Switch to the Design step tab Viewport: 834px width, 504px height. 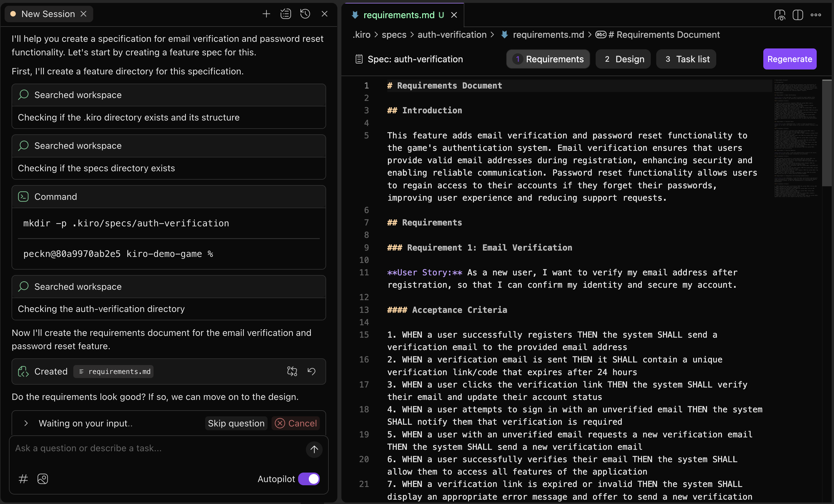623,59
